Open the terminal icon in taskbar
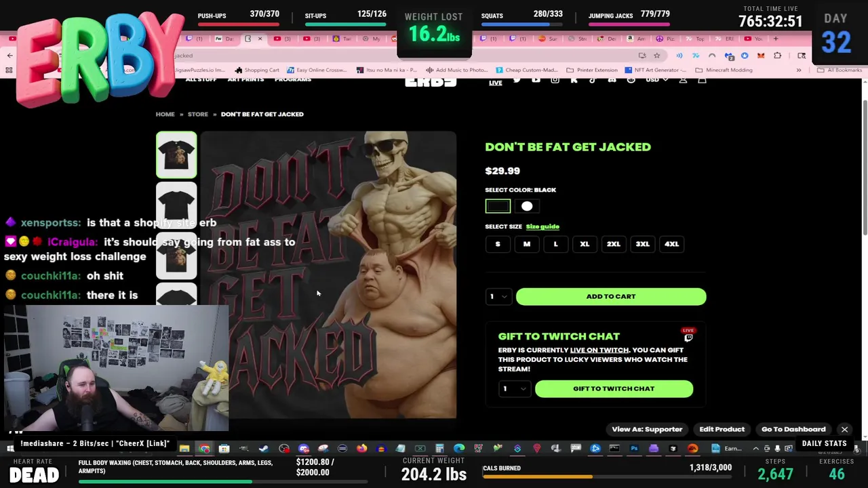Screen dimensions: 868x488 [x=614, y=448]
